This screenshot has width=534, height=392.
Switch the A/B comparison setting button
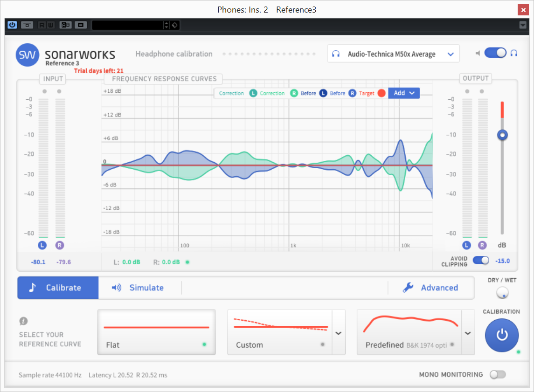coord(65,25)
